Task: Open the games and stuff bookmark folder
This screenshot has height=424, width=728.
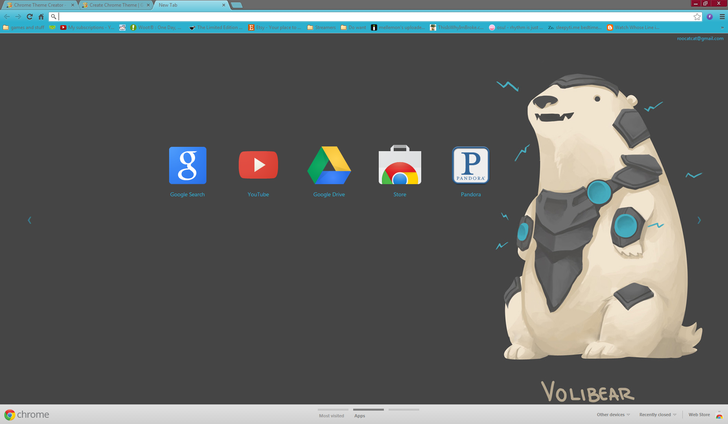Action: click(23, 27)
